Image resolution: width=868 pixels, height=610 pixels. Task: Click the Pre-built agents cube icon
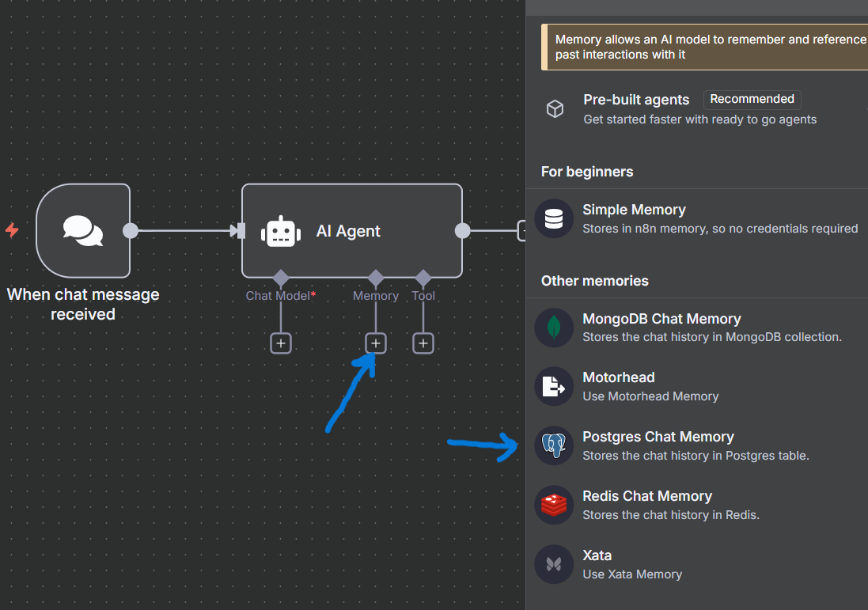(555, 109)
